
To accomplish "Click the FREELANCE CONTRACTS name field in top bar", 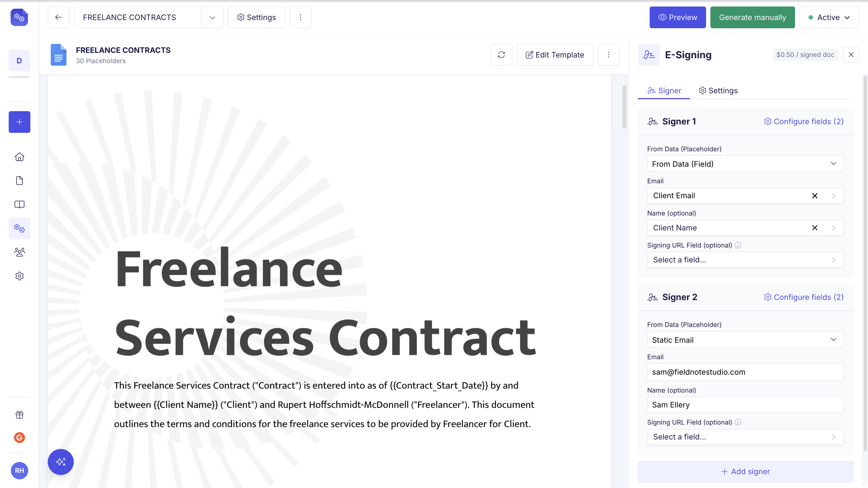I will [x=138, y=17].
